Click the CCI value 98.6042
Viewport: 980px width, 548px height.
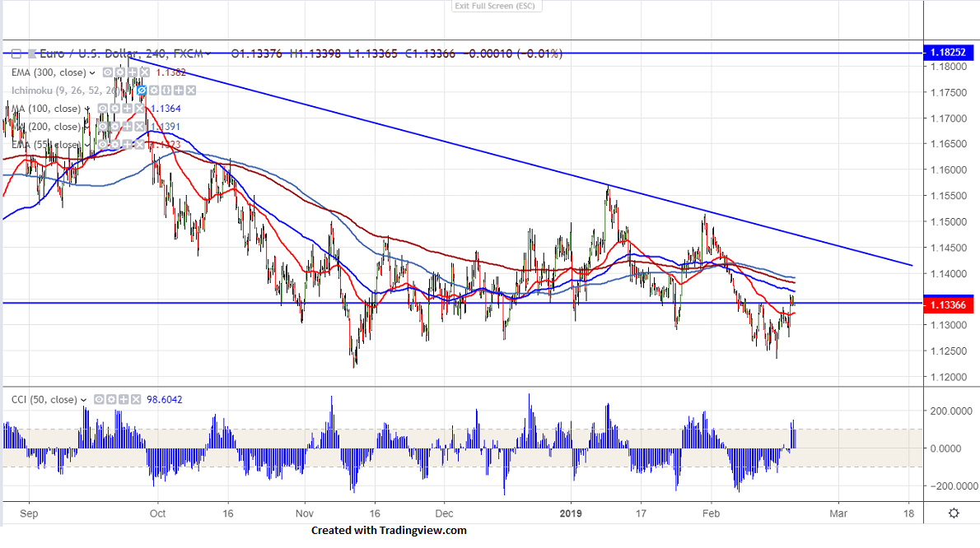(165, 399)
